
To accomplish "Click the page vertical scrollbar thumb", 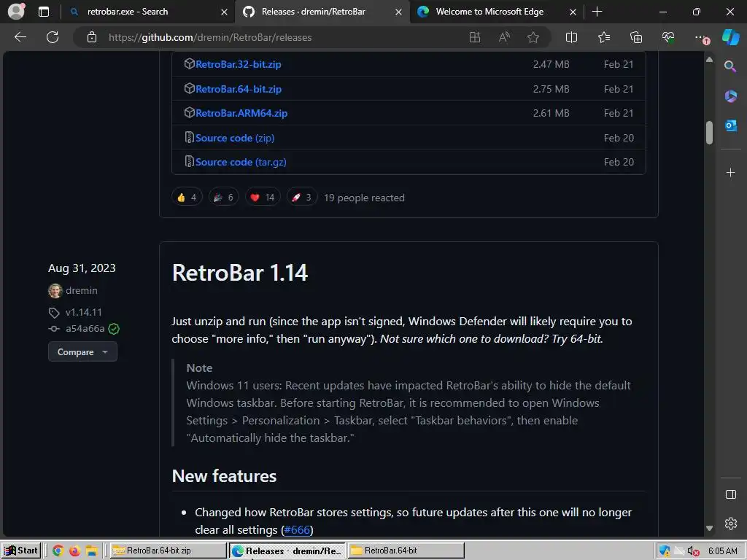I will tap(709, 133).
